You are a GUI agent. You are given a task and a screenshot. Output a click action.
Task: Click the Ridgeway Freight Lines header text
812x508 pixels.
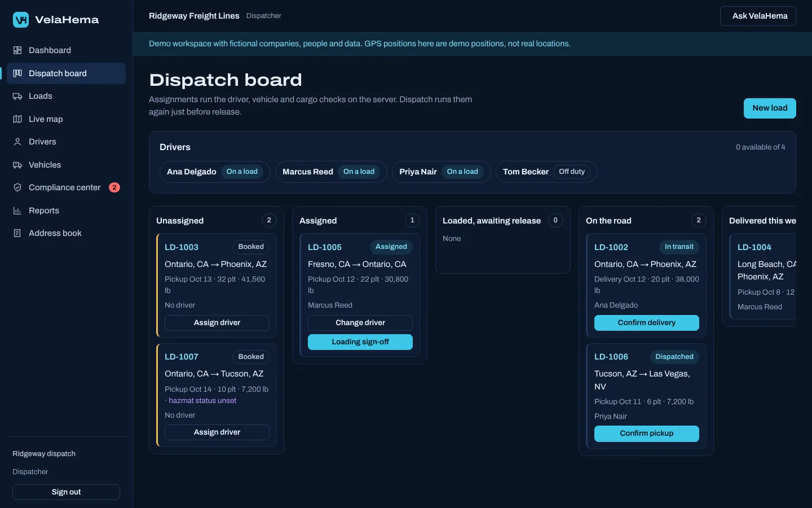194,16
